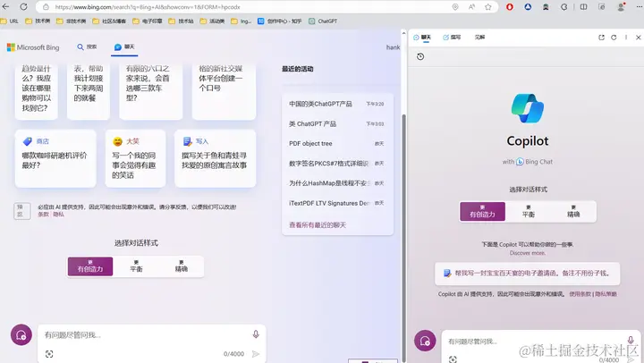Click the new topic button in Copilot sidebar
The width and height of the screenshot is (644, 363).
point(425,341)
